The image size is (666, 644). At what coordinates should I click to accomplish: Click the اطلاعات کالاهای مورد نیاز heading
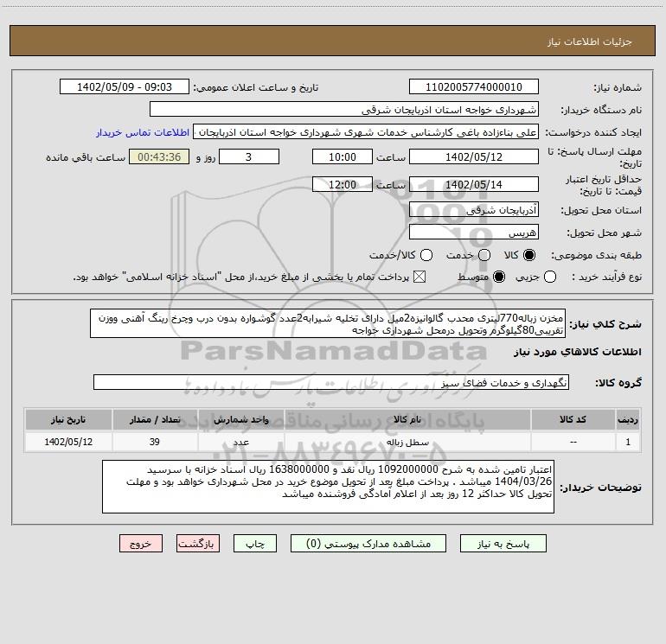tap(577, 352)
